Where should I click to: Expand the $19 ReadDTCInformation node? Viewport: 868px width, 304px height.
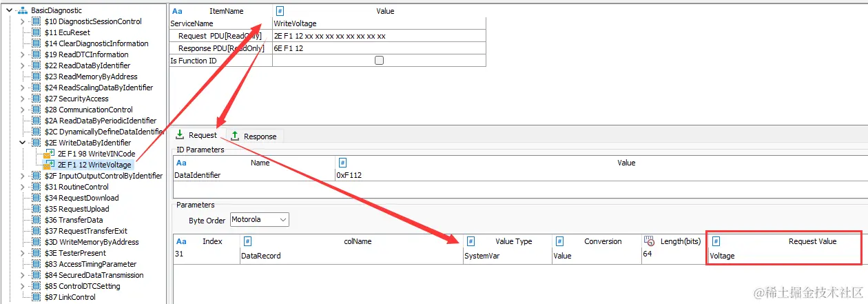pyautogui.click(x=22, y=54)
